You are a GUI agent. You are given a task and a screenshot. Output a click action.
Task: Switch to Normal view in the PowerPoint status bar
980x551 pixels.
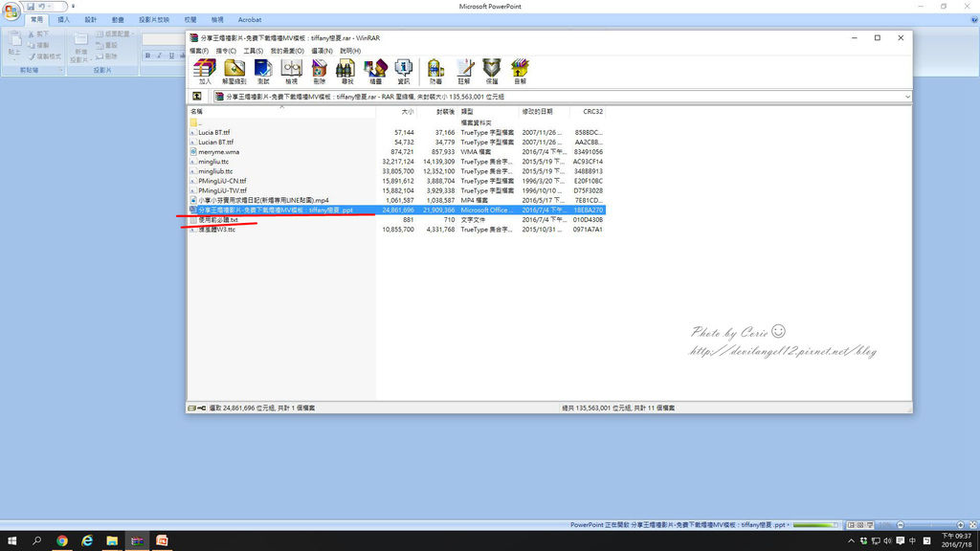851,525
